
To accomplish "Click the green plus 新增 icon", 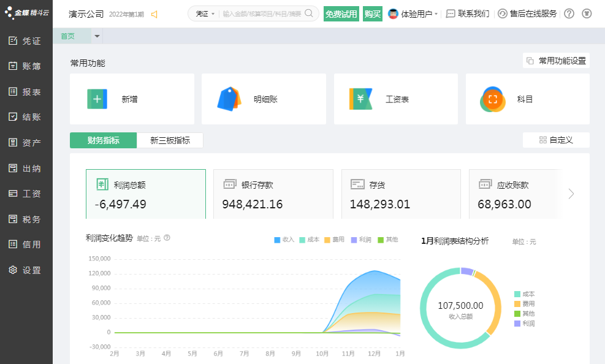I will pos(97,99).
